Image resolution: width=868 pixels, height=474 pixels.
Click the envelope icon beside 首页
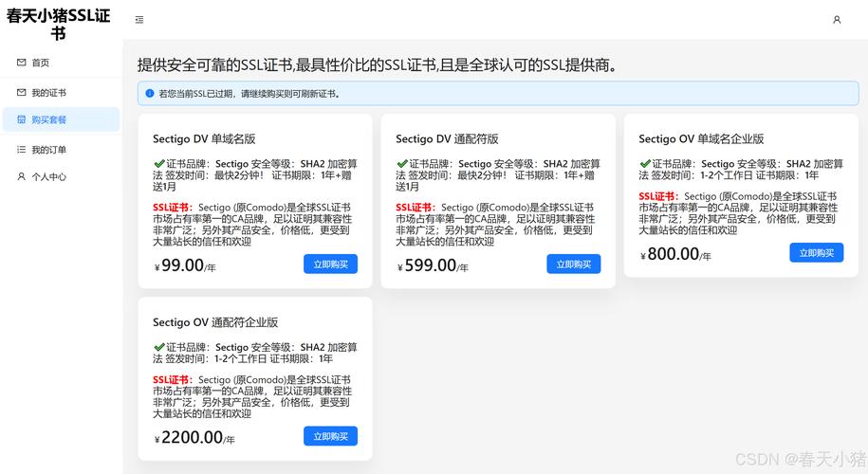pos(21,63)
